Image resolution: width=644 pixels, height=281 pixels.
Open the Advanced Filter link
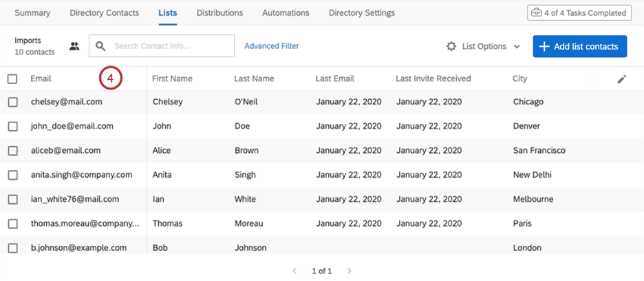272,46
